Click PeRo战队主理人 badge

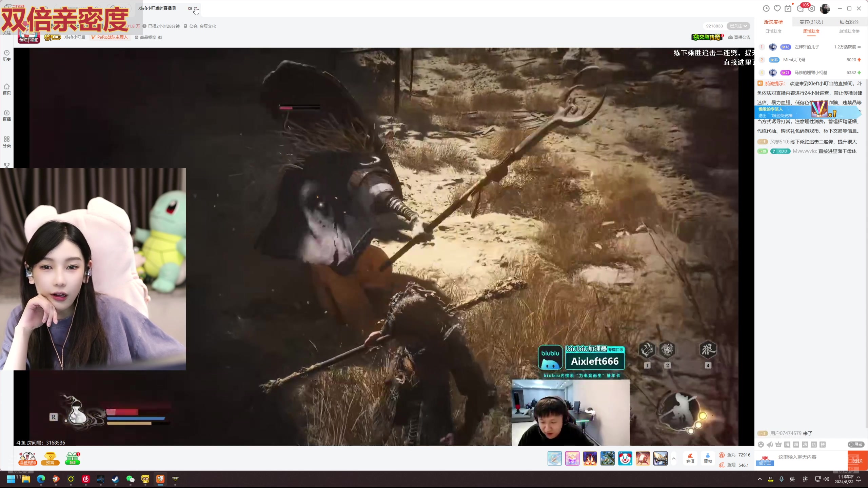pyautogui.click(x=110, y=37)
